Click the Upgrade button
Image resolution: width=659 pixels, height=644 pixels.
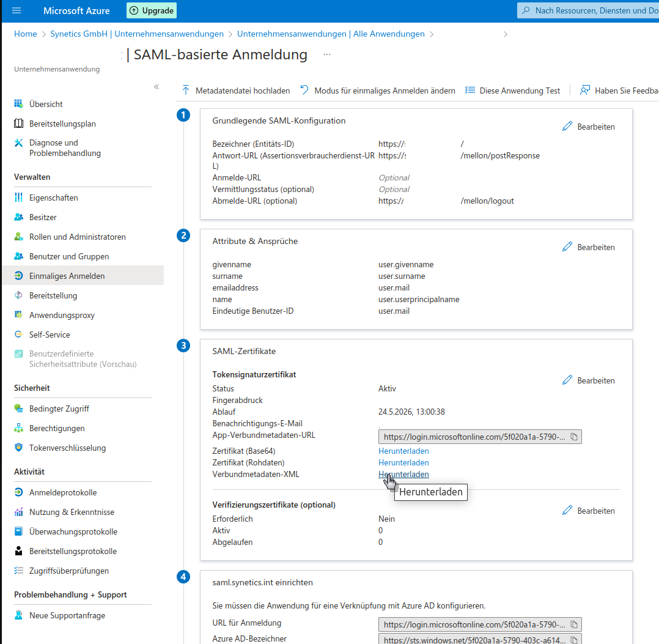click(152, 10)
